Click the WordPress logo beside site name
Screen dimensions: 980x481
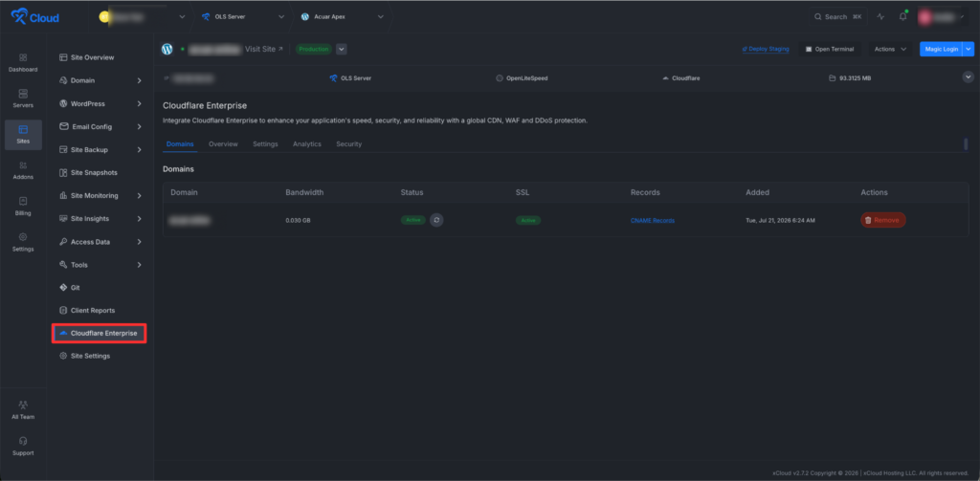(x=167, y=49)
